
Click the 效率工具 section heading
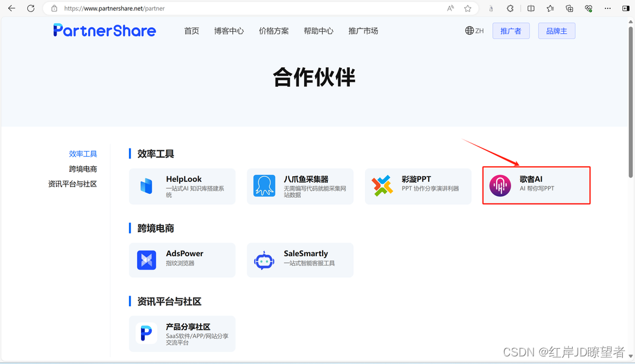click(156, 153)
